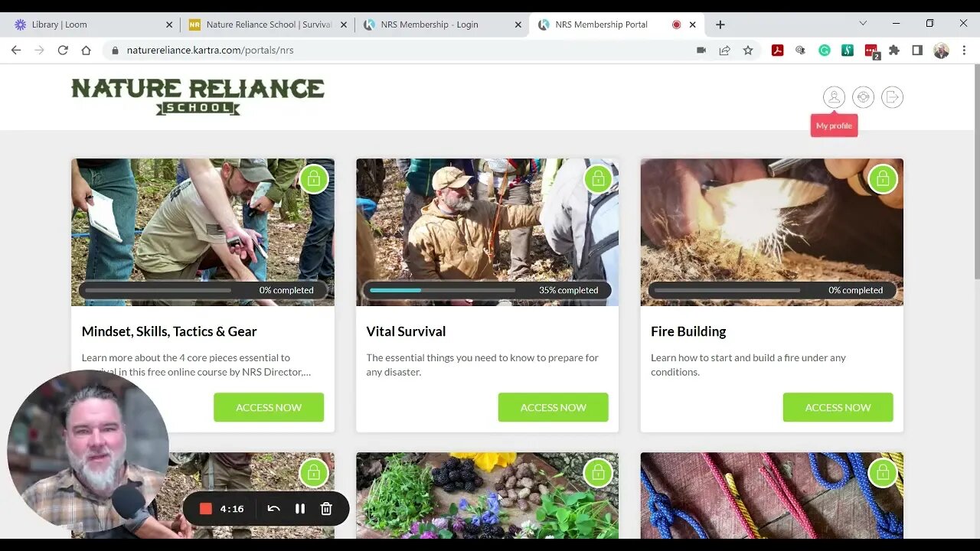980x551 pixels.
Task: Pause the Loom recording
Action: coord(300,509)
